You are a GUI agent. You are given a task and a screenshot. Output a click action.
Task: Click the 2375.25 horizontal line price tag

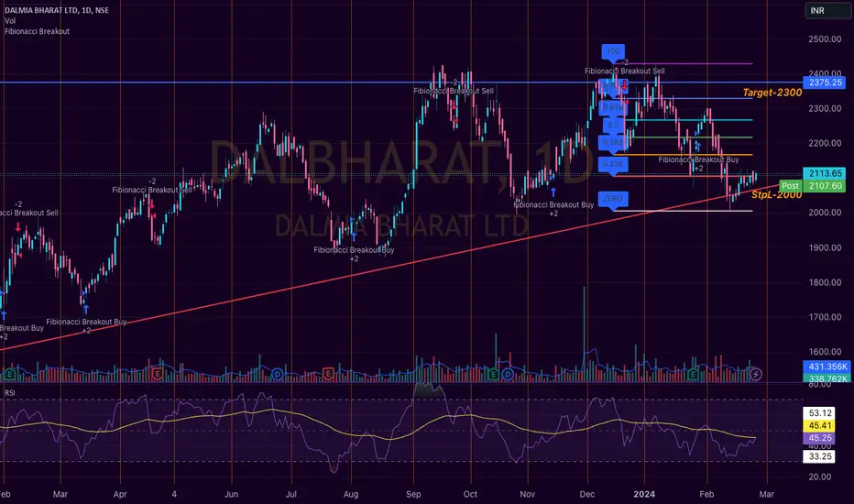coord(825,82)
